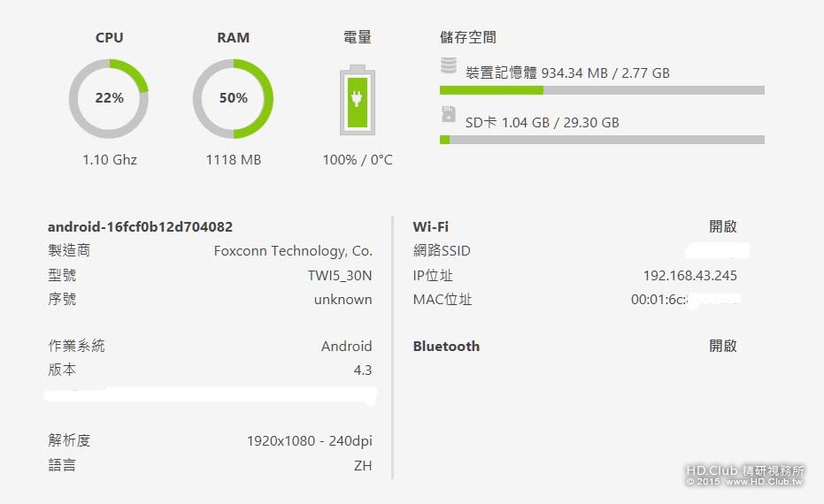Viewport: 824px width, 504px height.
Task: Toggle the Wi-Fi status label 開啟
Action: click(x=722, y=226)
